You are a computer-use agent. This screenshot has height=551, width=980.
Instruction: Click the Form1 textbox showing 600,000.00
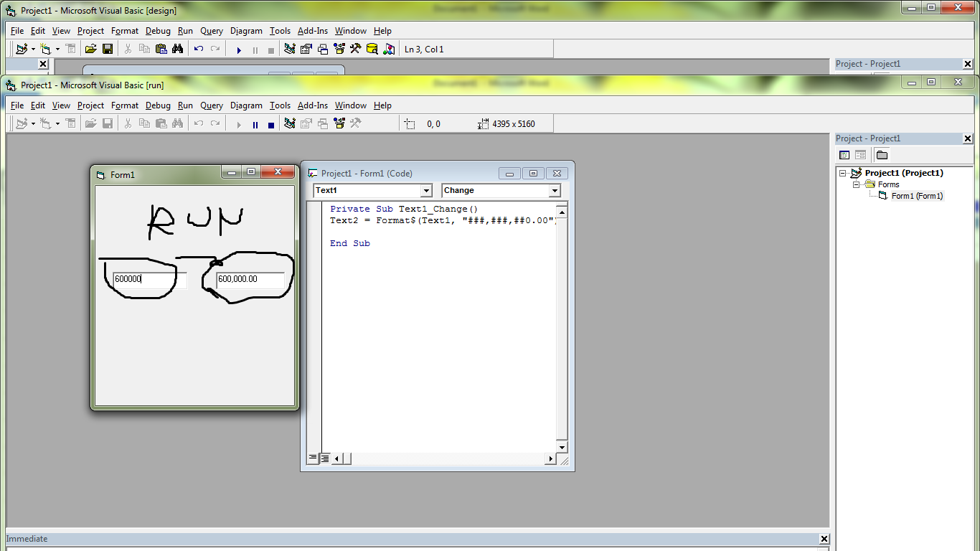pos(250,279)
